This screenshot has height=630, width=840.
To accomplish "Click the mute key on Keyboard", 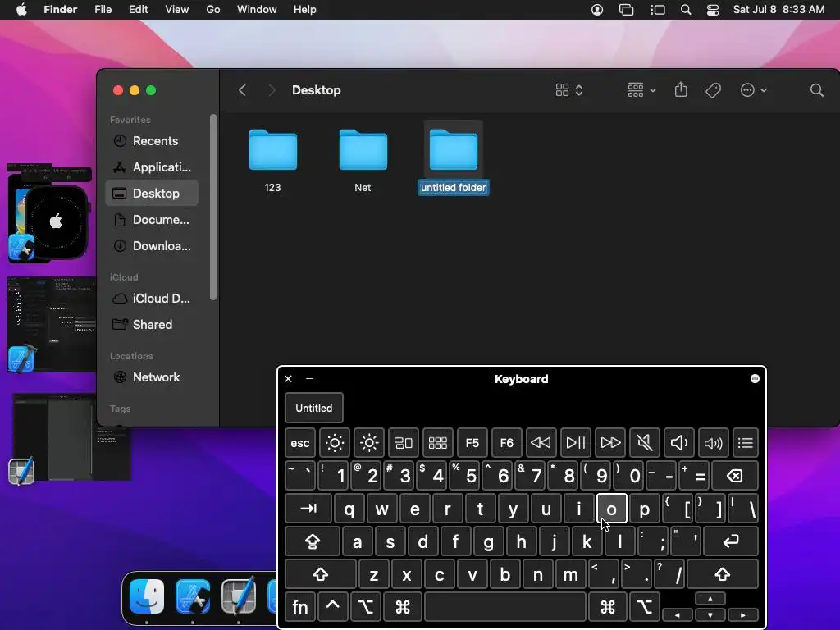I will coord(645,443).
